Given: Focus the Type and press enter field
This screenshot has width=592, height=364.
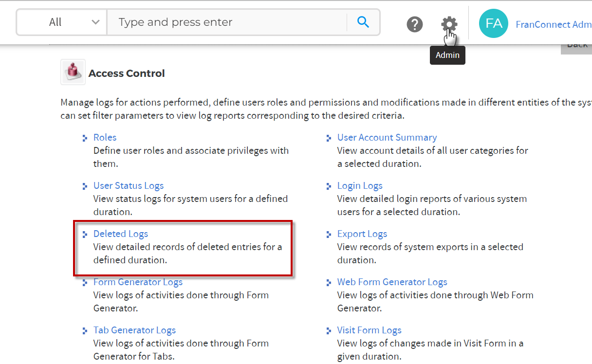Looking at the screenshot, I should click(227, 22).
